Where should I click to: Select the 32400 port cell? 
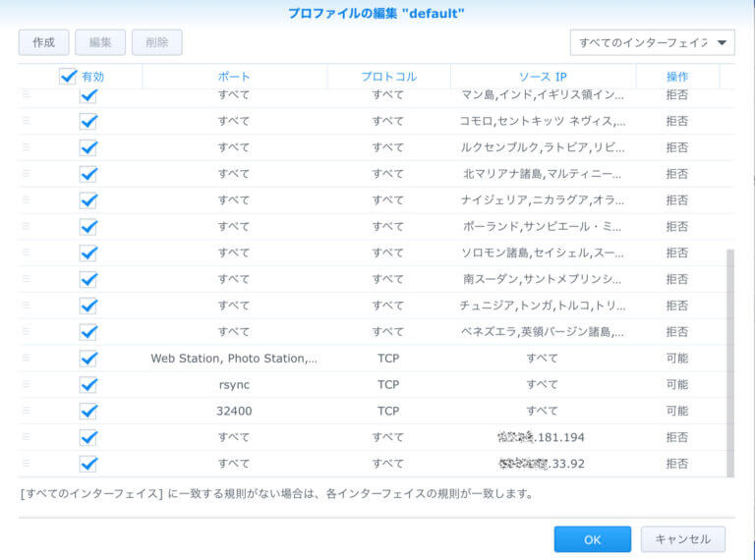(234, 411)
